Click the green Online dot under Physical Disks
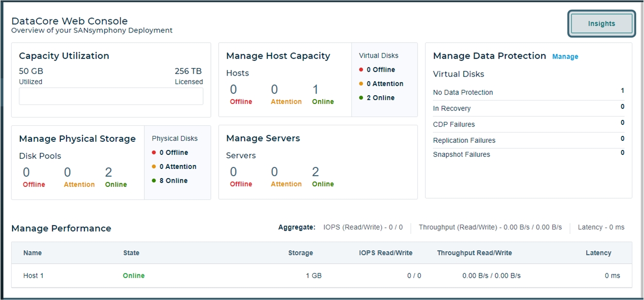The width and height of the screenshot is (644, 300). (x=154, y=181)
